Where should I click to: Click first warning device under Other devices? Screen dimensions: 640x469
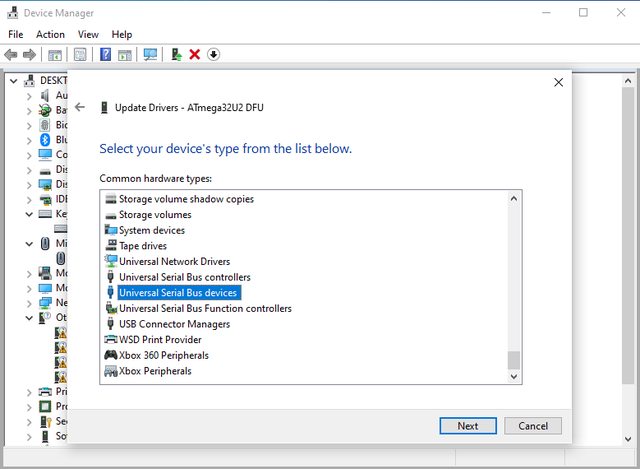pyautogui.click(x=61, y=333)
